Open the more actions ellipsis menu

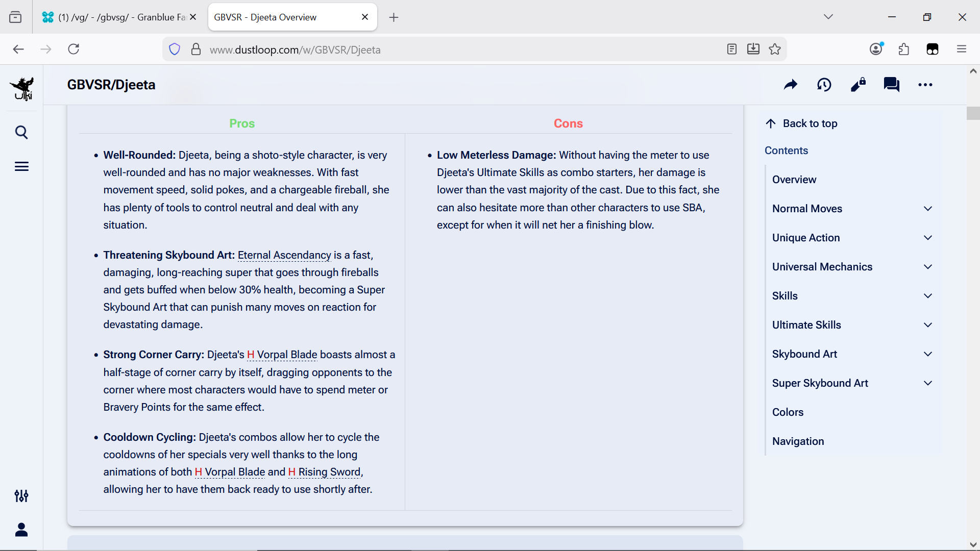click(x=925, y=85)
